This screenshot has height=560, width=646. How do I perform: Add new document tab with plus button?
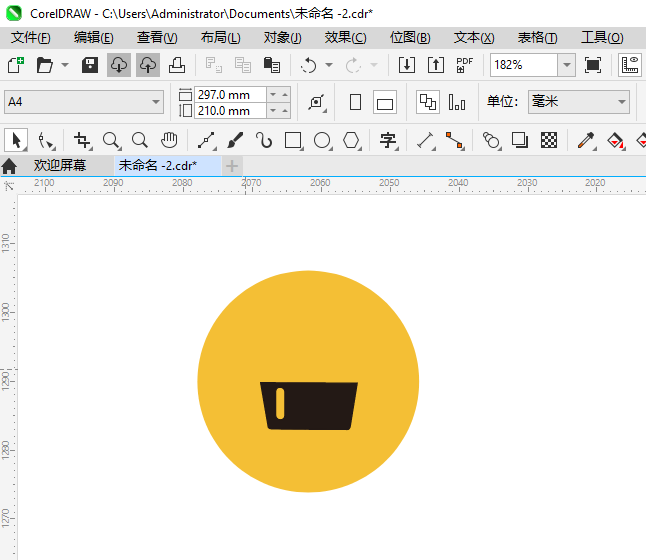232,165
